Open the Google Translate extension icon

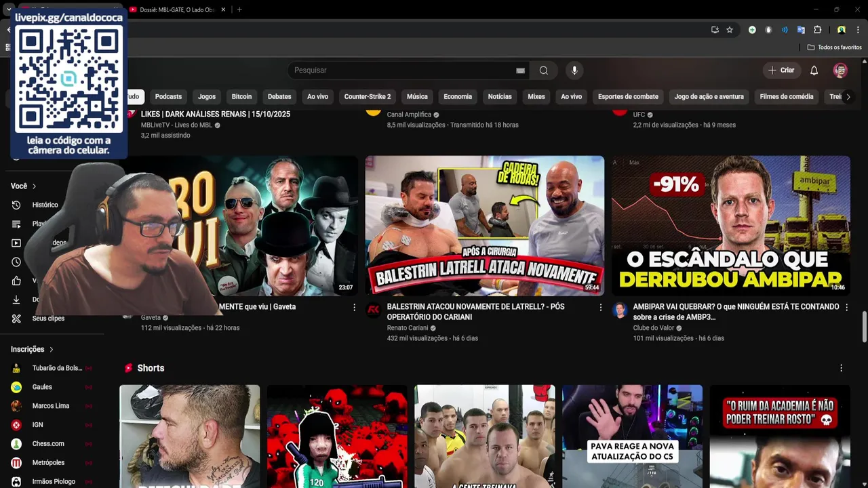point(801,30)
